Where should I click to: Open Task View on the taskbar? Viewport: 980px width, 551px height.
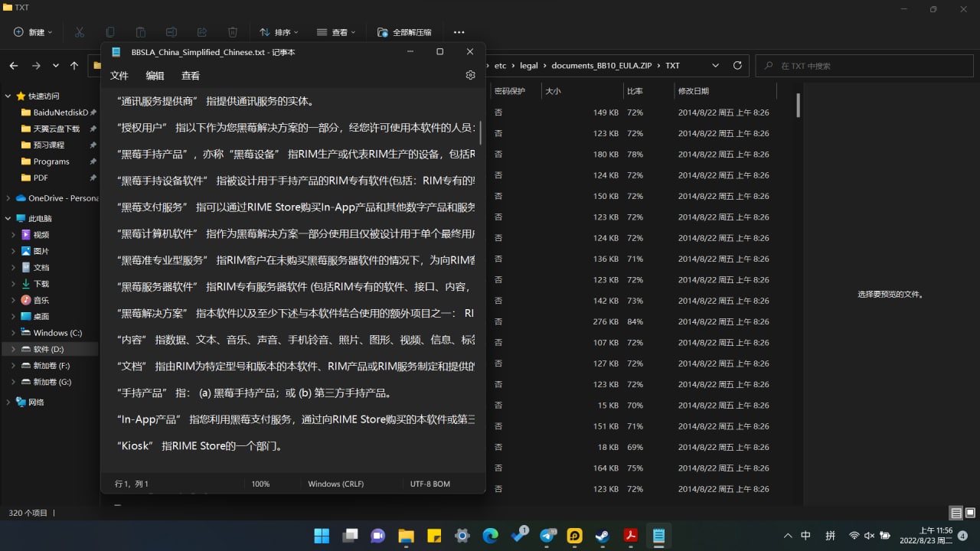350,535
